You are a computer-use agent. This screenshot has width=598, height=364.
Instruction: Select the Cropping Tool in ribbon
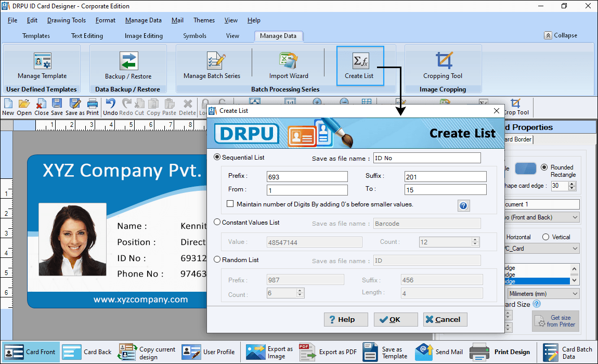(443, 66)
